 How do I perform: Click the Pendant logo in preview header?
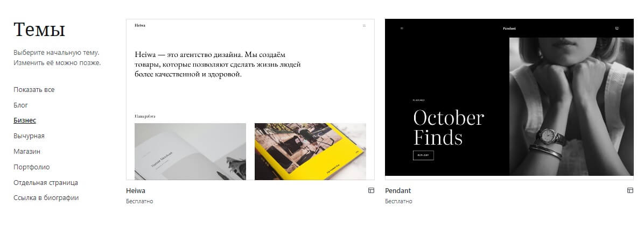pos(509,28)
